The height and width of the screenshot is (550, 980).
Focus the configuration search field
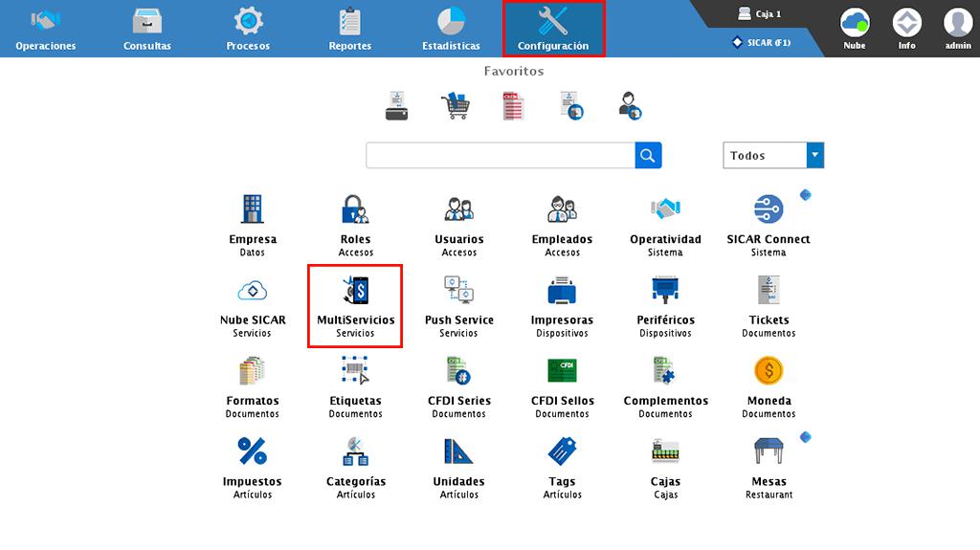click(501, 155)
